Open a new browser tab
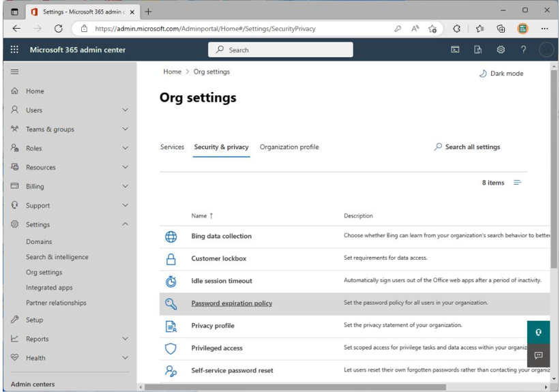Screen dimensions: 560x392 (x=148, y=12)
